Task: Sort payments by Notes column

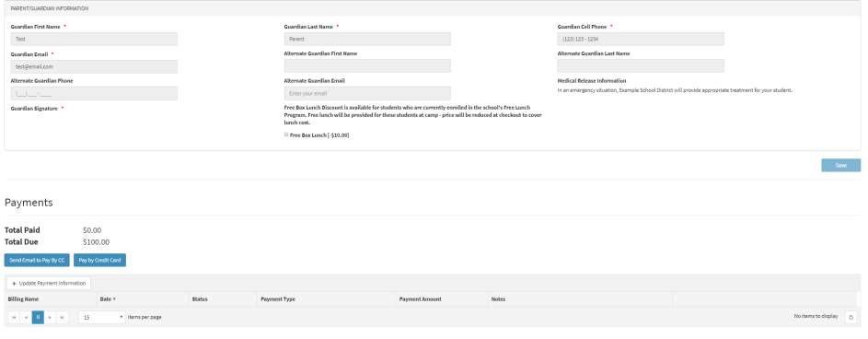Action: pyautogui.click(x=498, y=299)
